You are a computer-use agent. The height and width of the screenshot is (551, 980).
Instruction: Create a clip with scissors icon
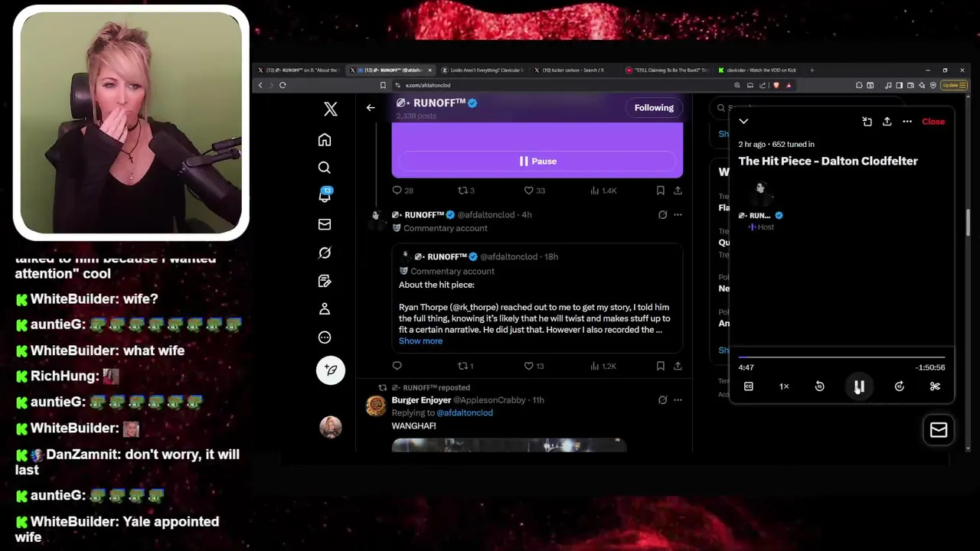tap(935, 386)
